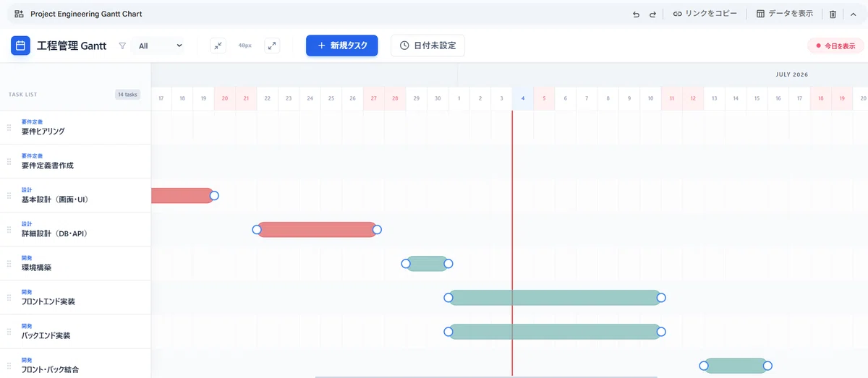This screenshot has height=378, width=868.
Task: Click the blue calendar app icon
Action: [20, 46]
